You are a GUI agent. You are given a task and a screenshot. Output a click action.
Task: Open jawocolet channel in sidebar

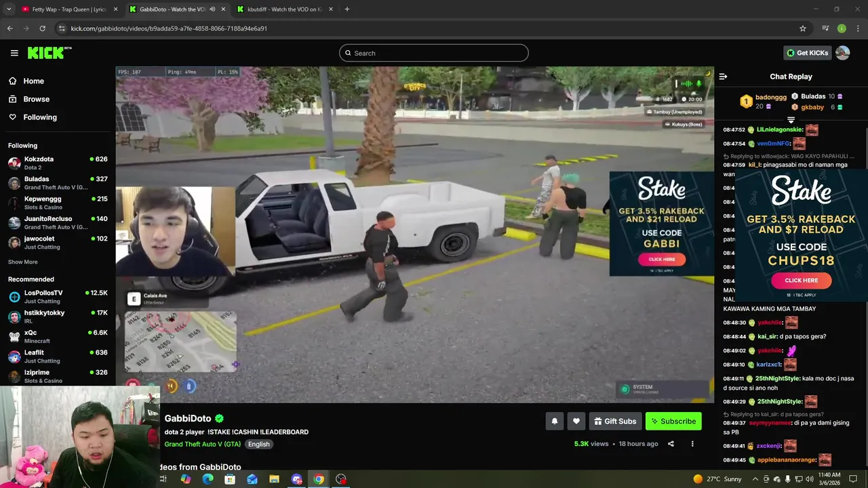58,243
